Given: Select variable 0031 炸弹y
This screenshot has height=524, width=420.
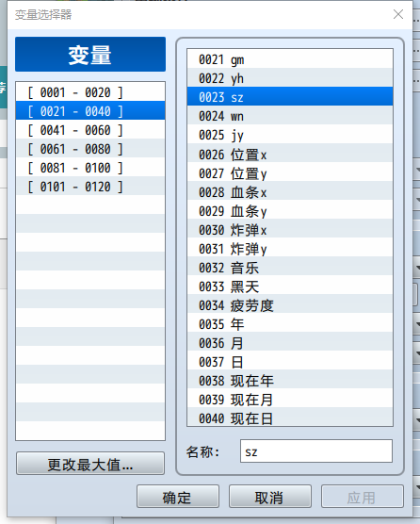Looking at the screenshot, I should coord(290,248).
